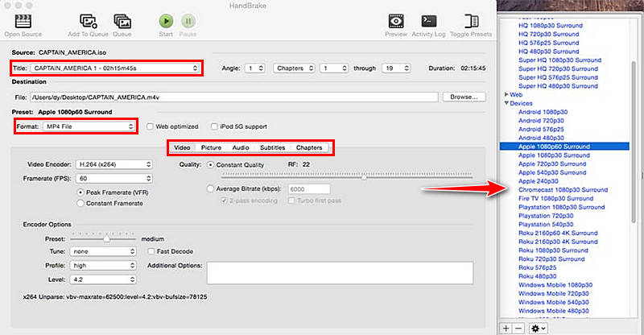The image size is (644, 335).
Task: Switch to the Subtitles tab
Action: (272, 147)
